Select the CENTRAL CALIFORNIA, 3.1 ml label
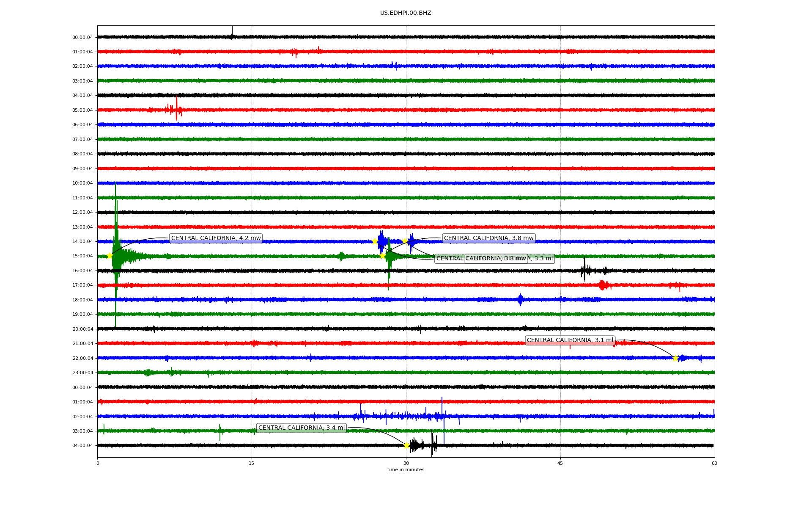This screenshot has width=812, height=508. [x=570, y=340]
